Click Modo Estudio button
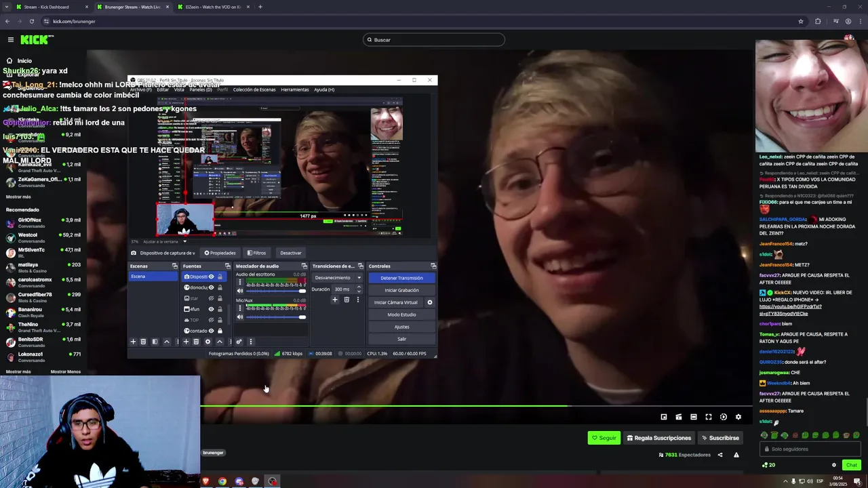The image size is (868, 488). [401, 314]
